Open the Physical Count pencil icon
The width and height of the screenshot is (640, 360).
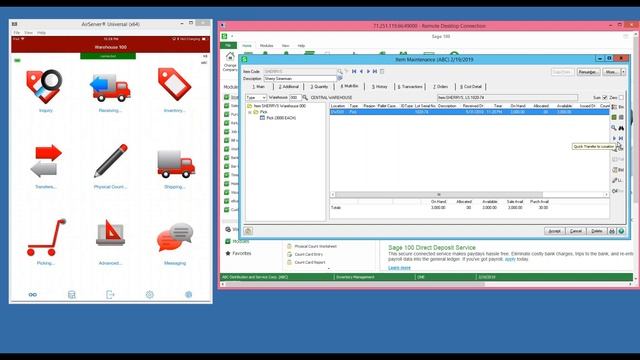(111, 161)
